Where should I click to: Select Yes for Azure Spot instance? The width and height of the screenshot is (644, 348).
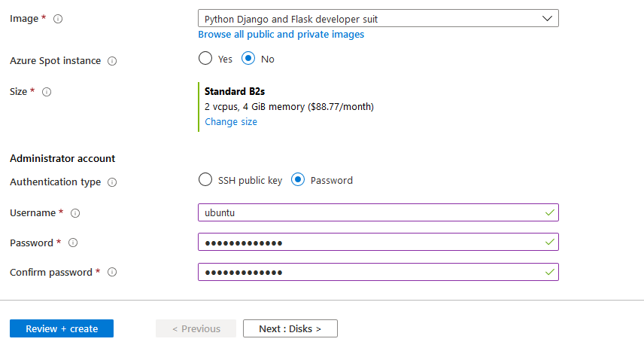205,59
